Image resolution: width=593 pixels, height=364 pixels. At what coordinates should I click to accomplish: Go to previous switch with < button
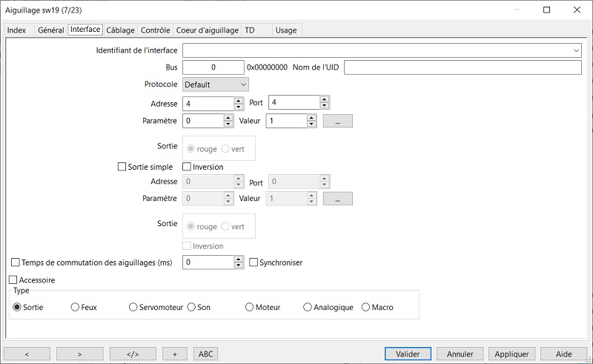27,354
